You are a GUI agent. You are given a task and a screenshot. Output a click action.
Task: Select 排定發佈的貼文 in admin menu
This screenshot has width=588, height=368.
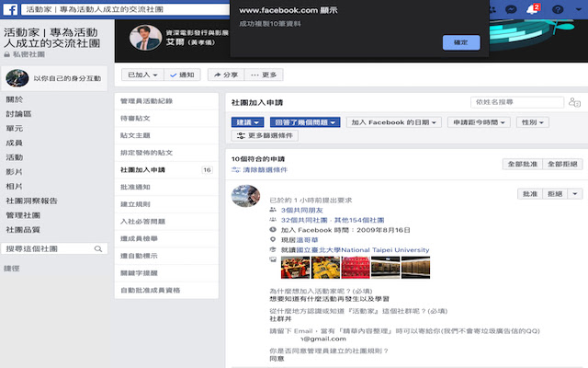tap(166, 153)
